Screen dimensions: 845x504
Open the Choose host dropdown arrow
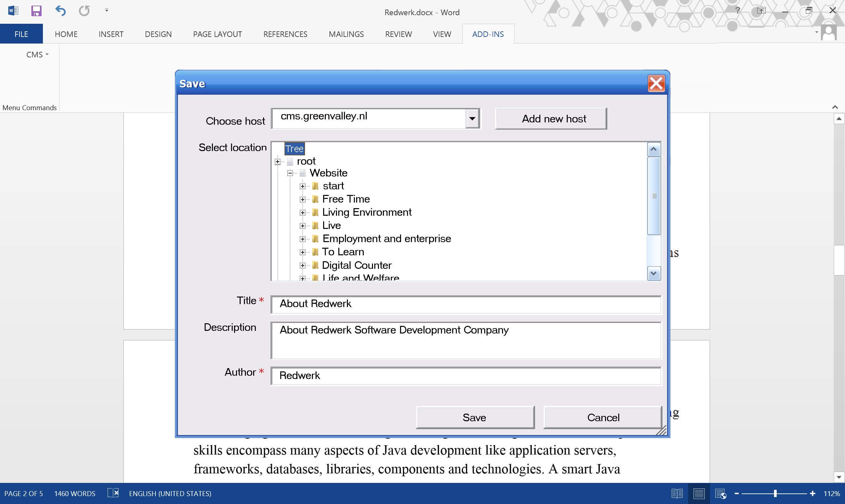click(472, 118)
